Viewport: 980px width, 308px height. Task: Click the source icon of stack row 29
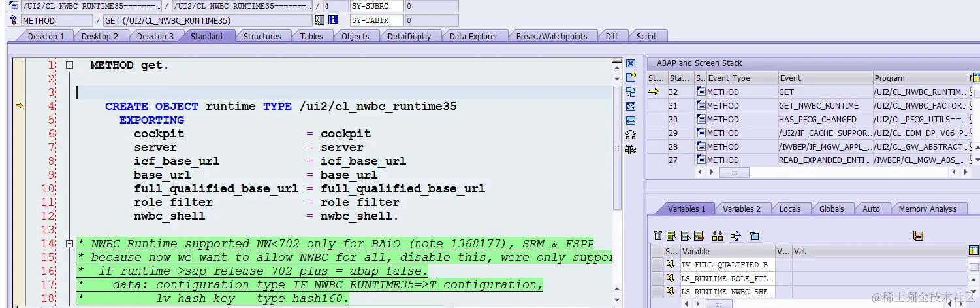point(701,133)
